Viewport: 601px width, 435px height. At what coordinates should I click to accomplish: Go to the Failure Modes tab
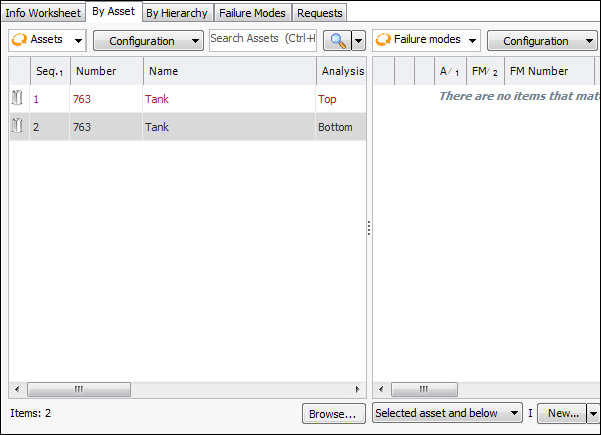click(x=252, y=13)
